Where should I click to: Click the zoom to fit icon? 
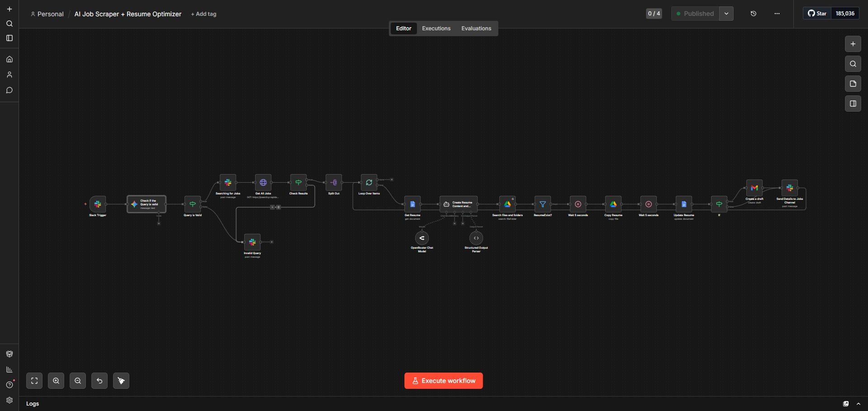pos(34,381)
